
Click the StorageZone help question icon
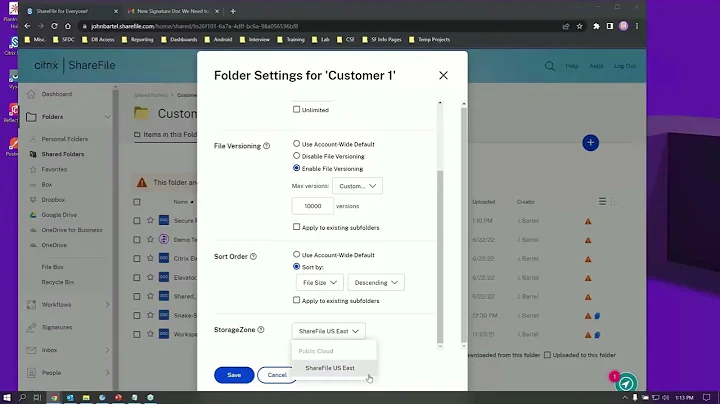pos(261,330)
